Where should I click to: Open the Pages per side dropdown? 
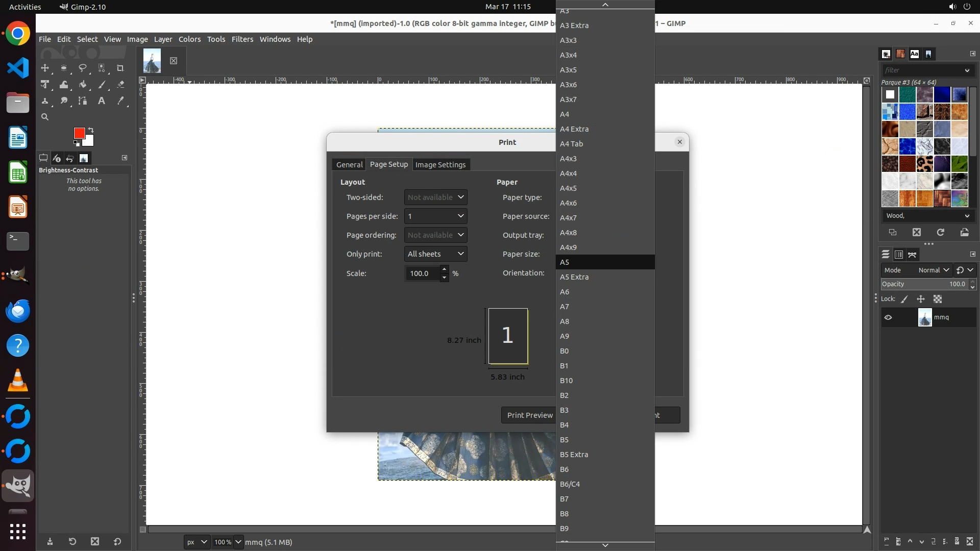(436, 216)
